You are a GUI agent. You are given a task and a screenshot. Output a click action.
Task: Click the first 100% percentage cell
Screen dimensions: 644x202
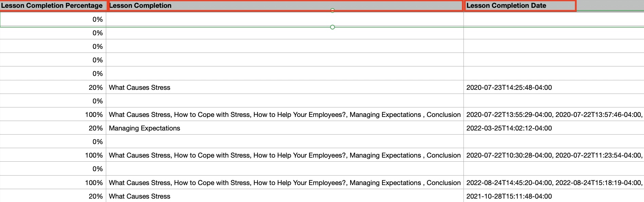[x=53, y=115]
